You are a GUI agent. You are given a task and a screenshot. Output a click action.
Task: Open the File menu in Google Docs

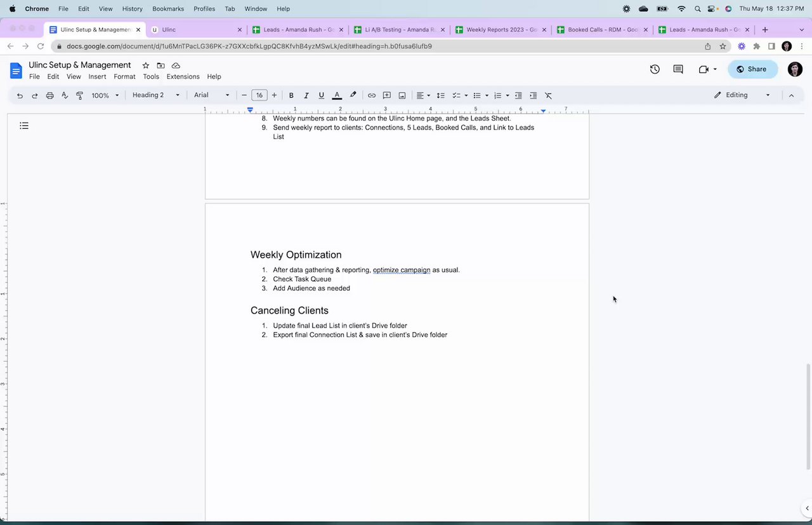click(x=34, y=77)
